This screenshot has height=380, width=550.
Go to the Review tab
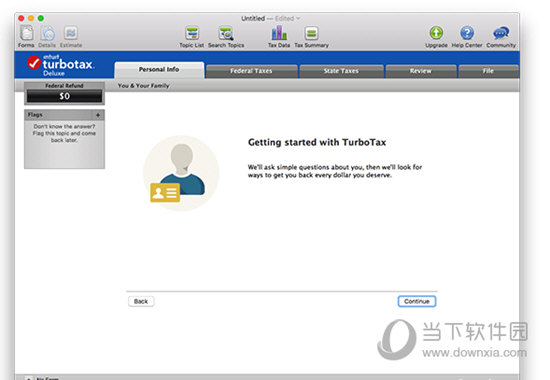click(421, 71)
